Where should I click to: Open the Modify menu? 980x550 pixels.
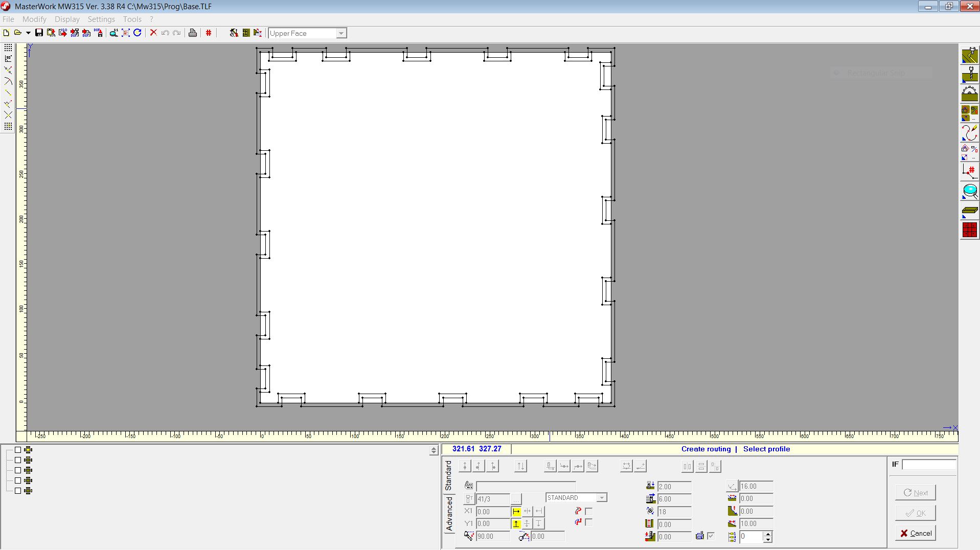coord(34,19)
